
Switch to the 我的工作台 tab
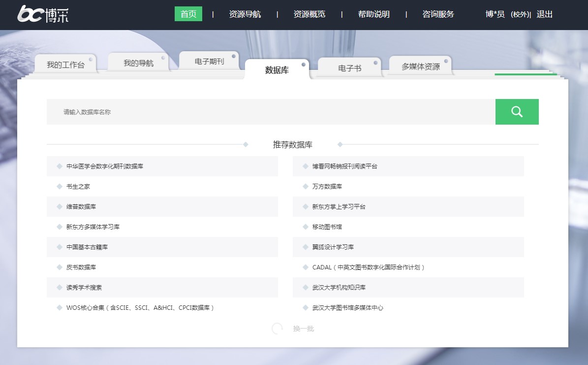tap(65, 65)
